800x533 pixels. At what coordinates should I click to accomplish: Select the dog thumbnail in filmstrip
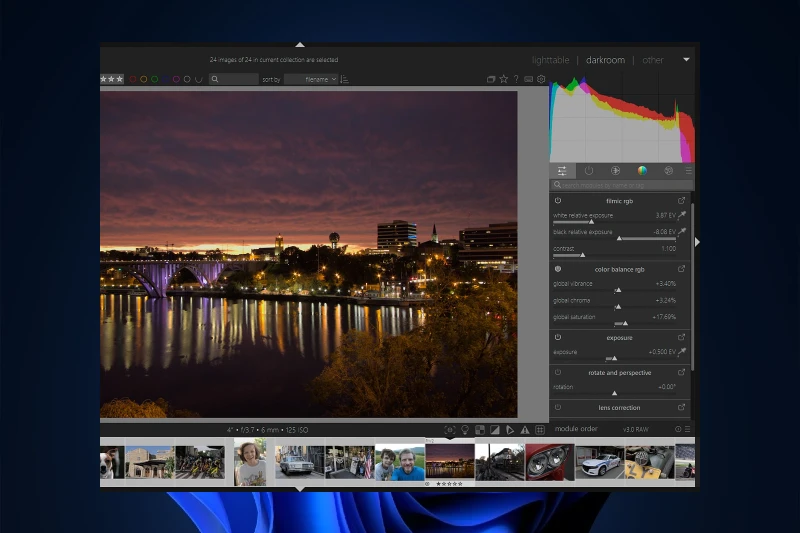coord(112,463)
